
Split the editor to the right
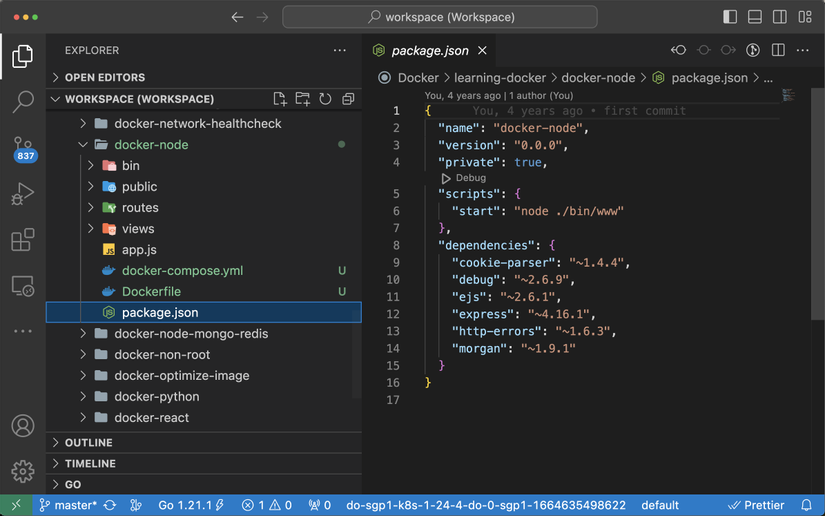[777, 50]
